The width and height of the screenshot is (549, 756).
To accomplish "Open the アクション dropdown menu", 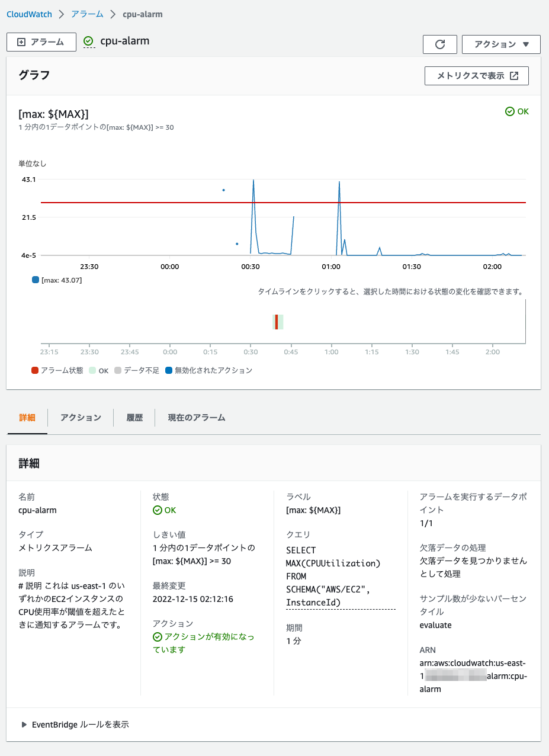I will 500,44.
